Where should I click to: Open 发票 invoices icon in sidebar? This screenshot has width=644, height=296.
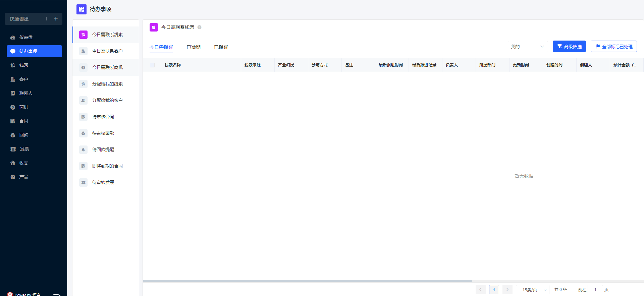point(13,149)
